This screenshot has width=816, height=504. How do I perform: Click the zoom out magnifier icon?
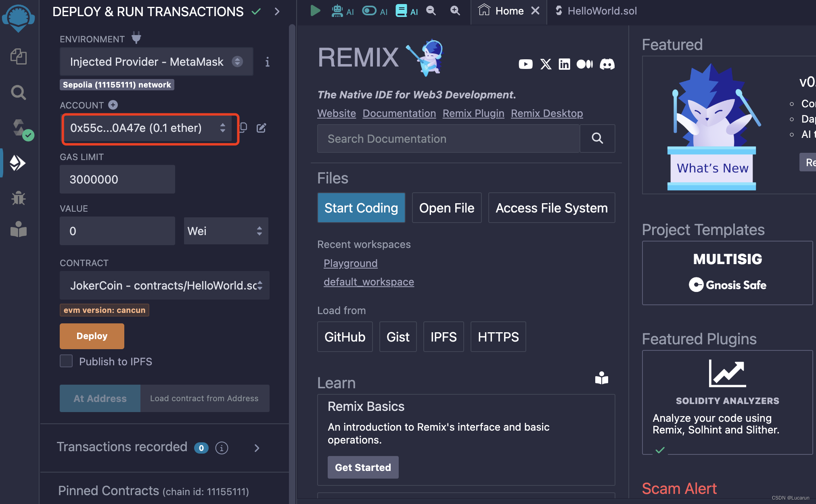tap(431, 10)
